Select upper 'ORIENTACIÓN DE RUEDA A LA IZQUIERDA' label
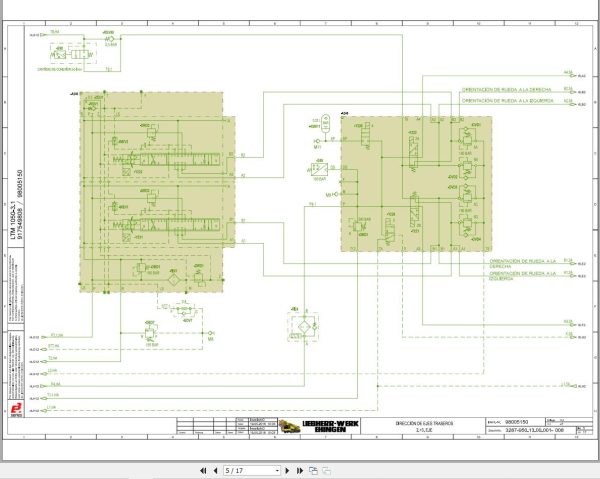This screenshot has width=600, height=479. pyautogui.click(x=508, y=101)
